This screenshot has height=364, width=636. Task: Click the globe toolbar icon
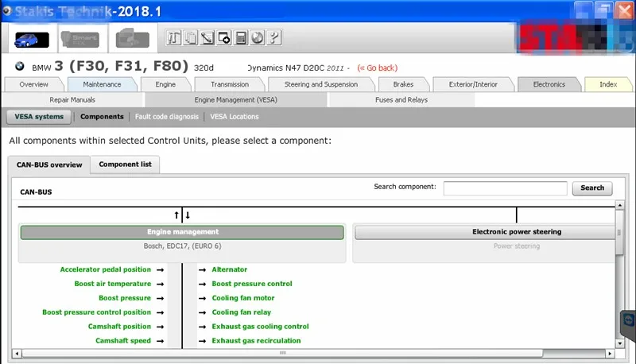click(x=257, y=37)
